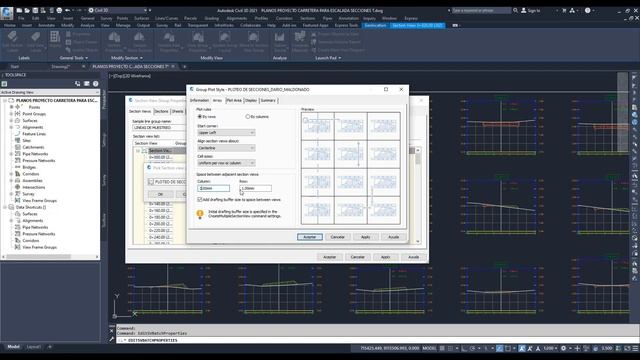Click the Row spacing input field
This screenshot has height=360, width=640.
click(256, 188)
